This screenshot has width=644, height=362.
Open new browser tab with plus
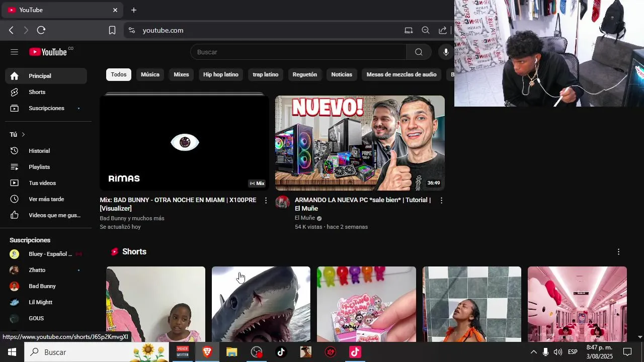[x=134, y=10]
